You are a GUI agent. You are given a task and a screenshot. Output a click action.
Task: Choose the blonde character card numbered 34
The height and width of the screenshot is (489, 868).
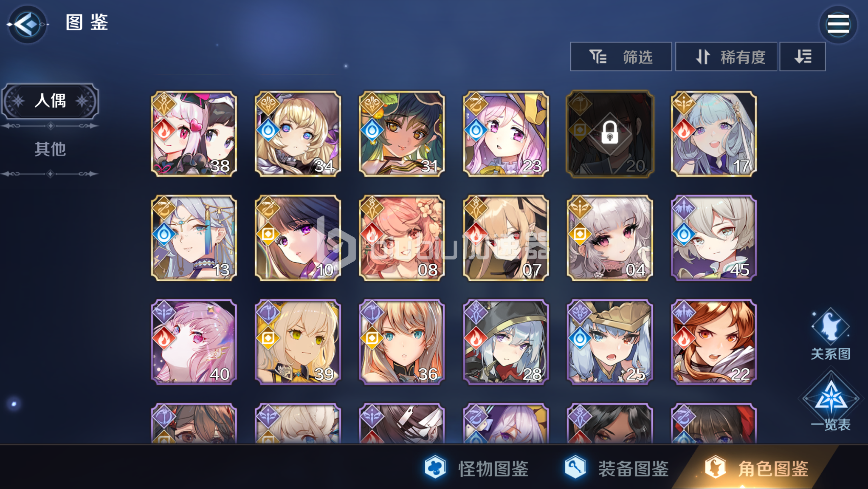[x=298, y=134]
